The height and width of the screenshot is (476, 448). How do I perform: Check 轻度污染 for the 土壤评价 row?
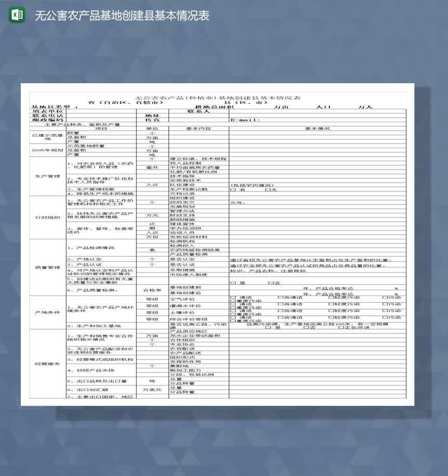click(x=331, y=311)
